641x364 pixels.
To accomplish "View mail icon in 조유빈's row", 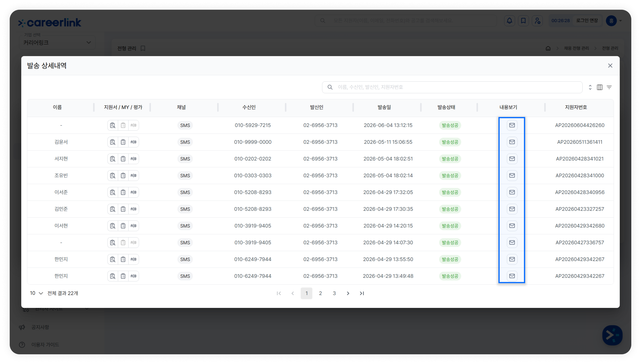I will click(512, 176).
